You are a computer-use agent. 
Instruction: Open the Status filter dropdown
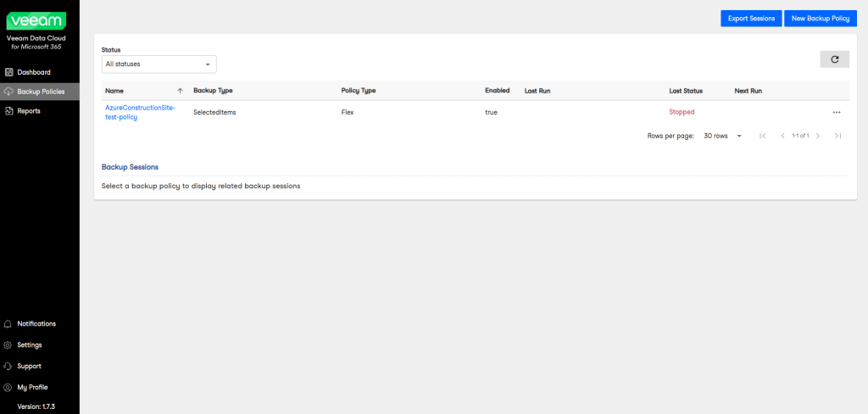click(159, 64)
